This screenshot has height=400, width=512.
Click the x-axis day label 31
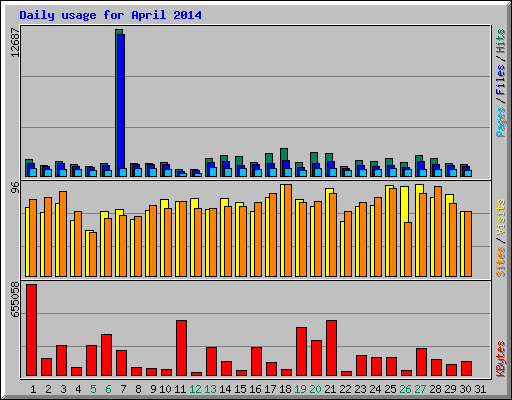pos(480,389)
